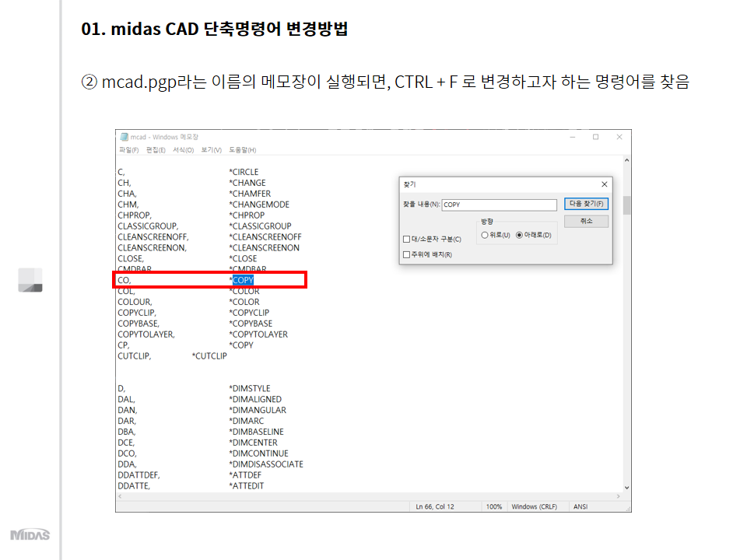Close the 찾기 dialog with X
Viewport: 747px width, 560px height.
(x=604, y=184)
